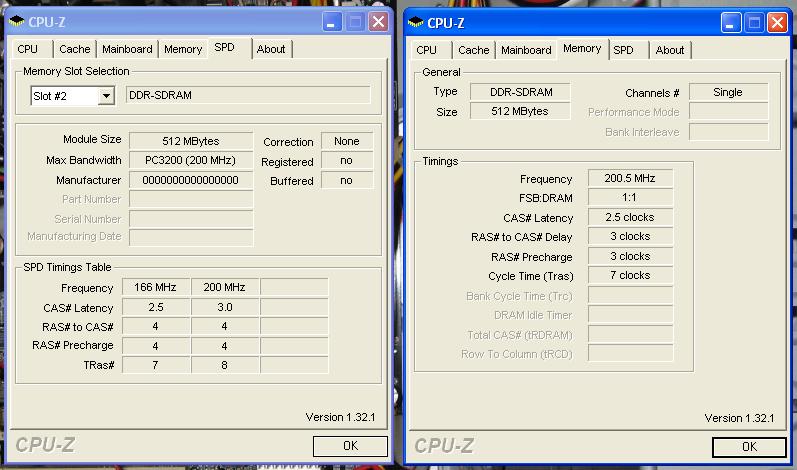Click Module Size 512 MBytes field
The height and width of the screenshot is (470, 797).
pos(191,141)
